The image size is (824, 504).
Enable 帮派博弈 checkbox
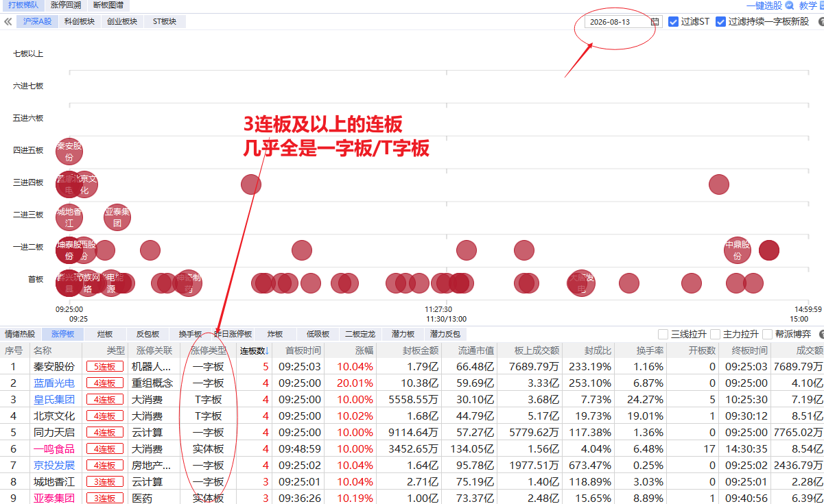(767, 334)
